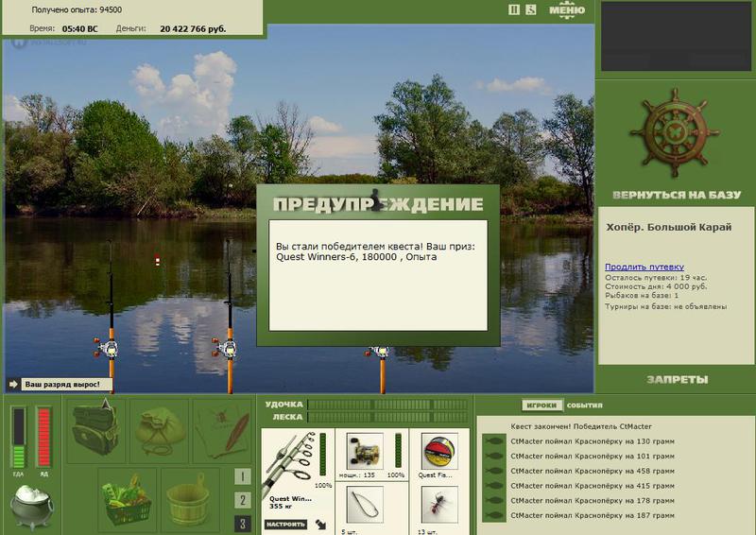Screen dimensions: 756x535
Task: Click event row Краснопёрку на 415 грамм
Action: (593, 486)
